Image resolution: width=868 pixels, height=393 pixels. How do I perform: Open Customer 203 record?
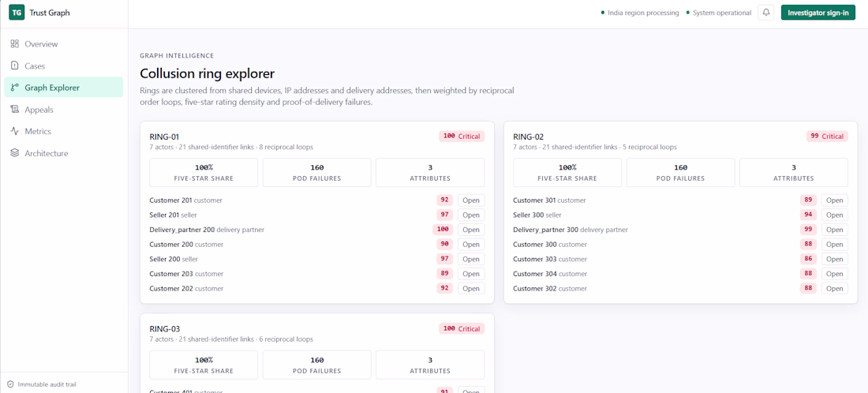(x=471, y=273)
